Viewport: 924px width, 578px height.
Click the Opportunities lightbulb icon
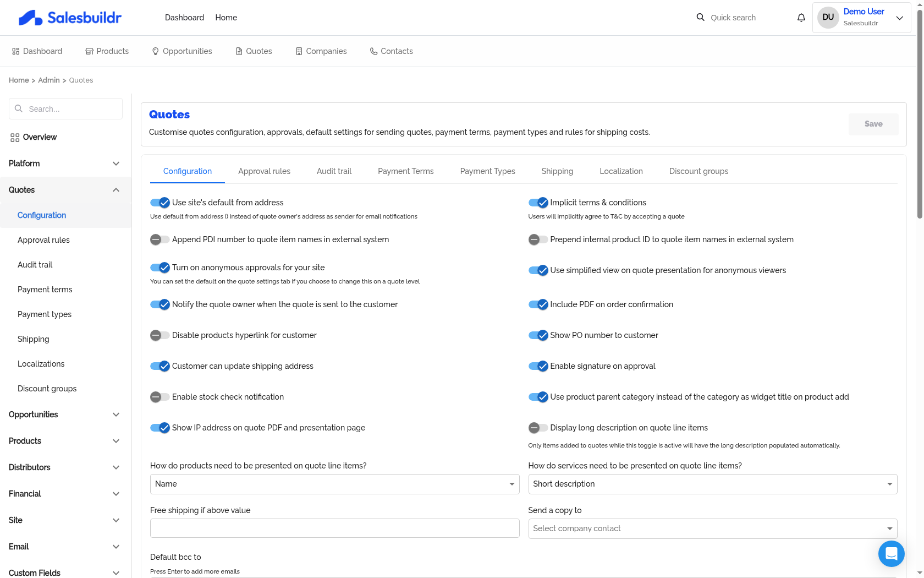click(x=156, y=51)
